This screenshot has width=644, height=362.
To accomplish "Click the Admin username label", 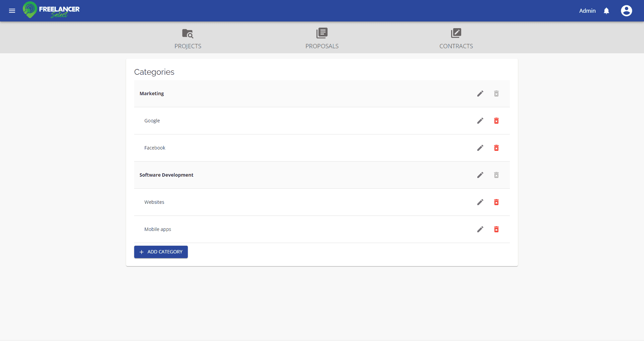I will coord(587,11).
